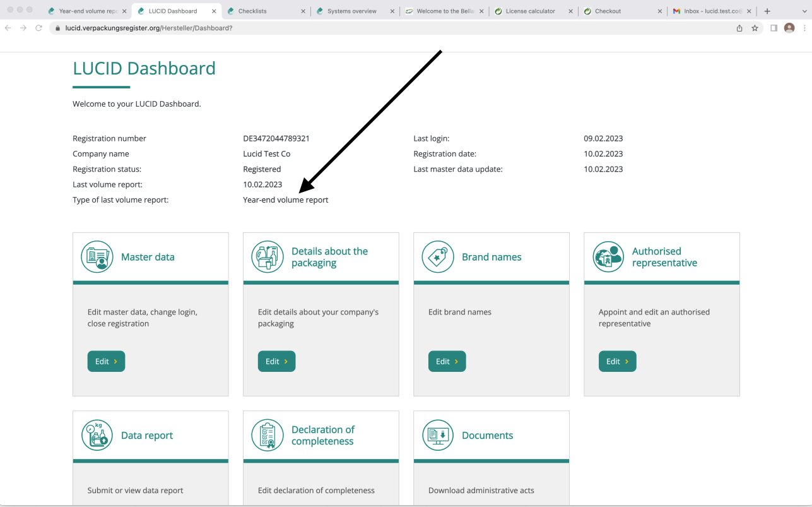Screen dimensions: 812x507
Task: Click 'Edit declaration of completeness' text
Action: [x=316, y=491]
